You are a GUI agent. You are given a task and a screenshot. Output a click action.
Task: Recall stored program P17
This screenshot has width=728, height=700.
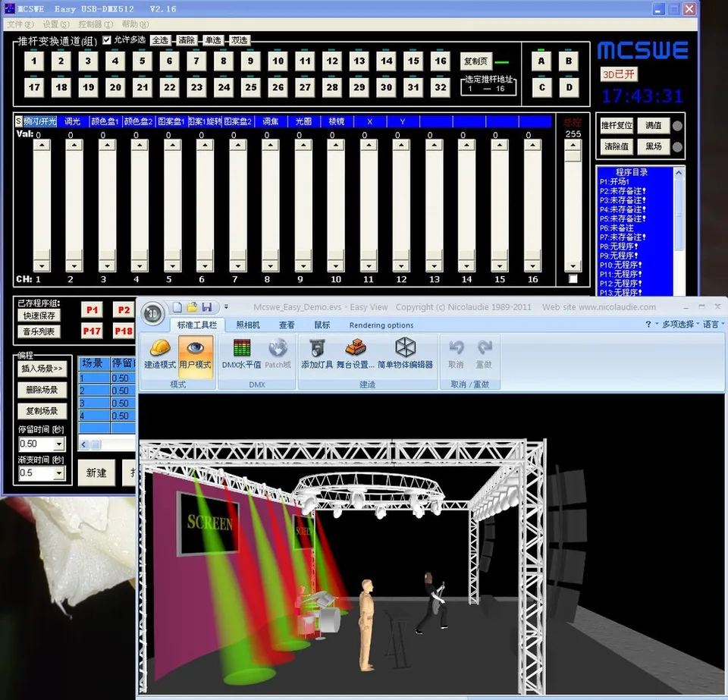click(x=92, y=331)
